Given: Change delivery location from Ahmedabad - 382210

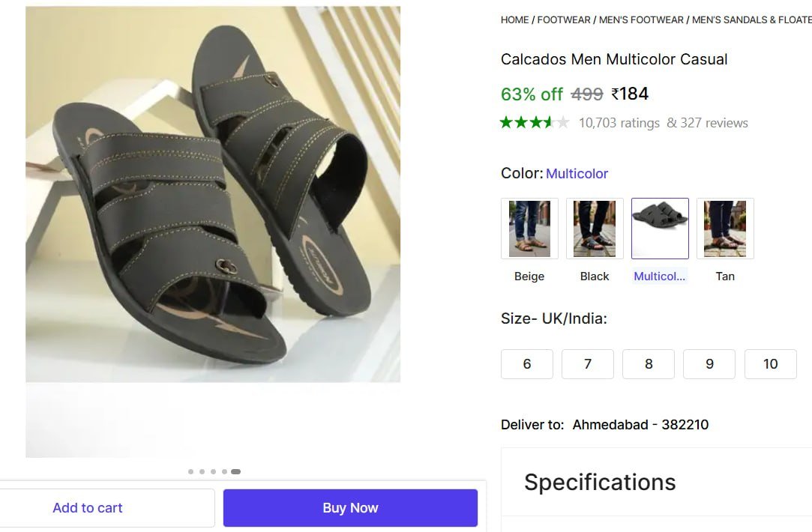Looking at the screenshot, I should [640, 424].
